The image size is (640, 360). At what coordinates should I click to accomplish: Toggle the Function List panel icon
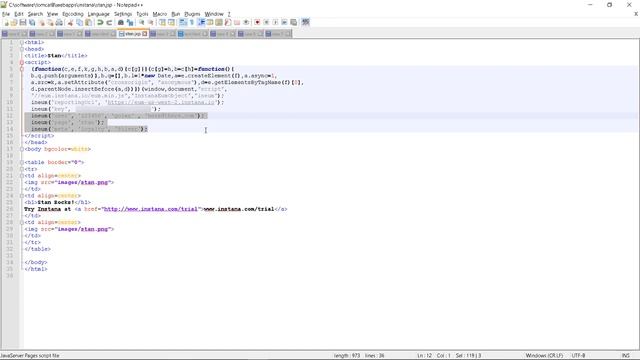228,22
